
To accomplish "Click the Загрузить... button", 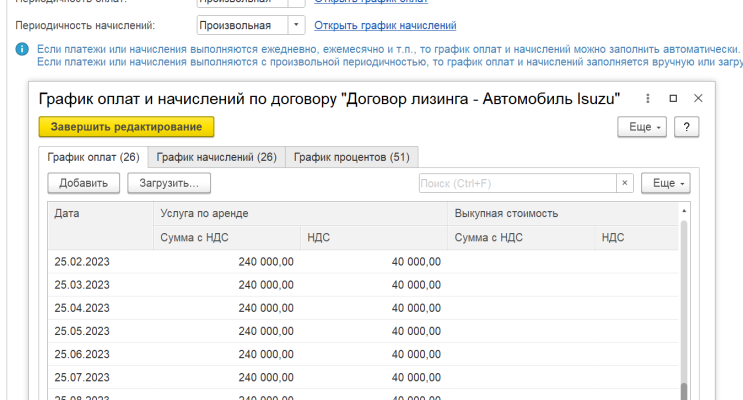I will pyautogui.click(x=169, y=183).
